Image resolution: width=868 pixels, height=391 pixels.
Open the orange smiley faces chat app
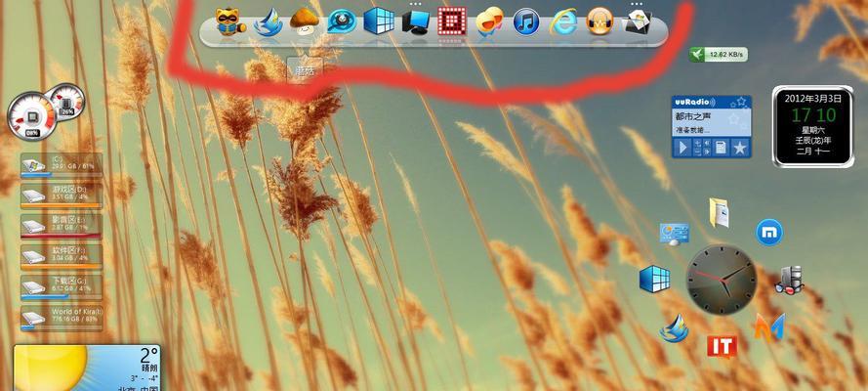pos(489,22)
